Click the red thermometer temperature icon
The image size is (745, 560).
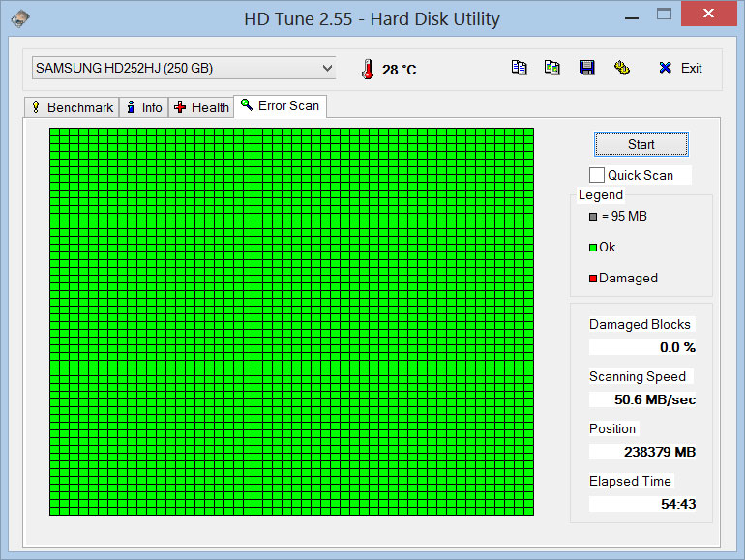367,69
